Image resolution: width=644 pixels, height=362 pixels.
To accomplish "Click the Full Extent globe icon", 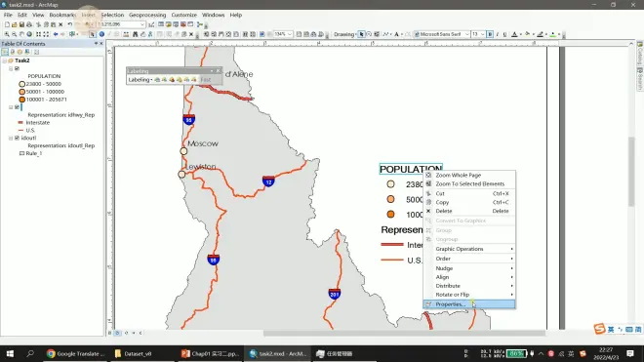I will [x=29, y=34].
